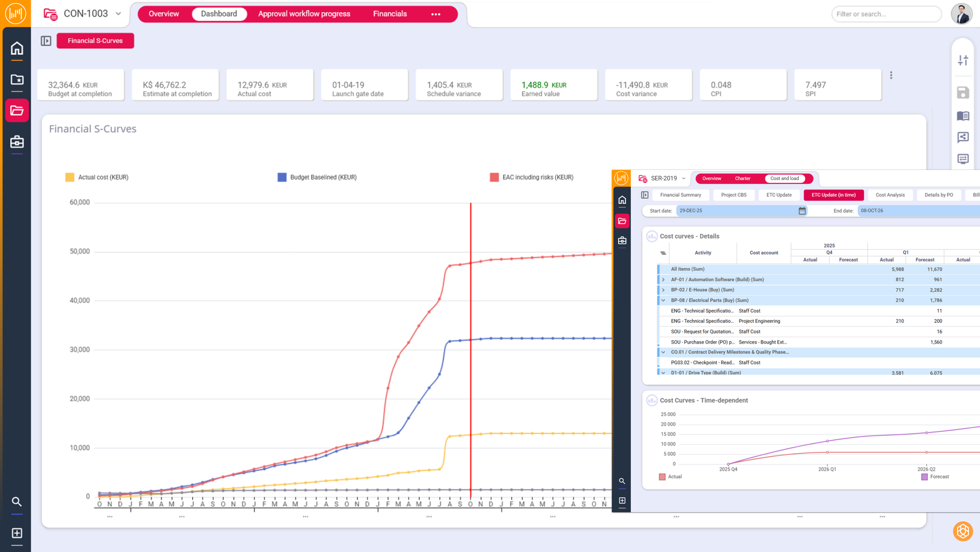Select the Dashboard tab
This screenshot has height=552, width=980.
tap(219, 14)
